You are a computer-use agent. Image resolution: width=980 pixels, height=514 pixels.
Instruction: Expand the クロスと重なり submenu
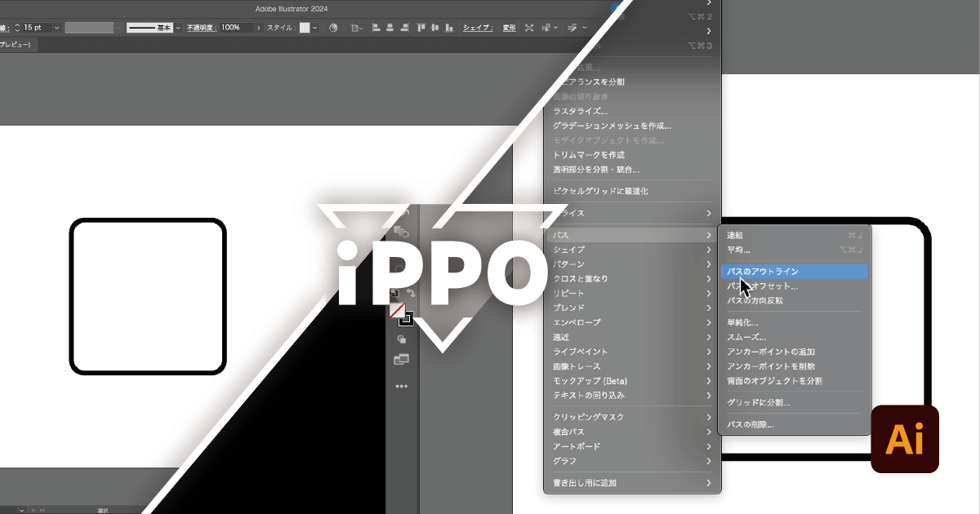(632, 279)
